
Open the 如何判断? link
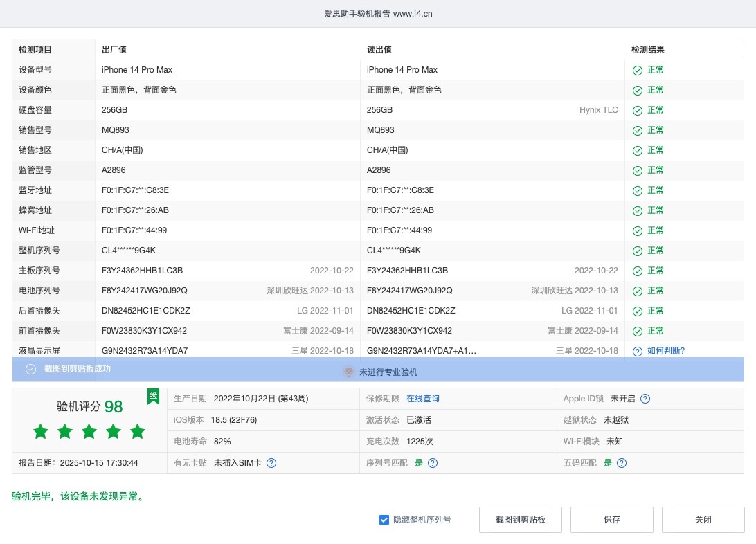(666, 351)
